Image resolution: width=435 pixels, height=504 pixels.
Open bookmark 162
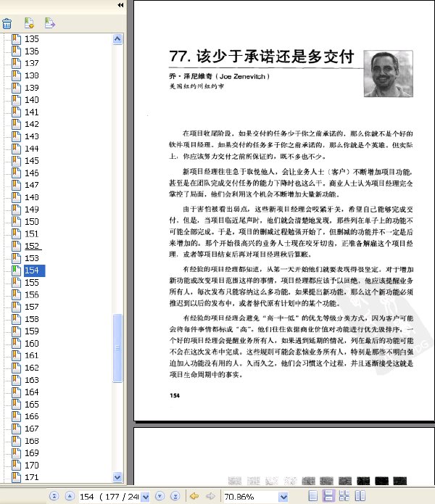(31, 368)
